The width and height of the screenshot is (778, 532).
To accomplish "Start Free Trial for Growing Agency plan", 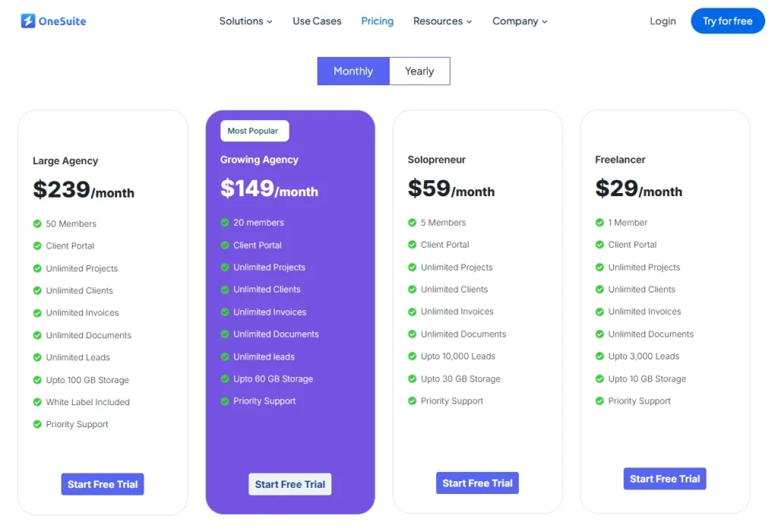I will click(x=289, y=484).
